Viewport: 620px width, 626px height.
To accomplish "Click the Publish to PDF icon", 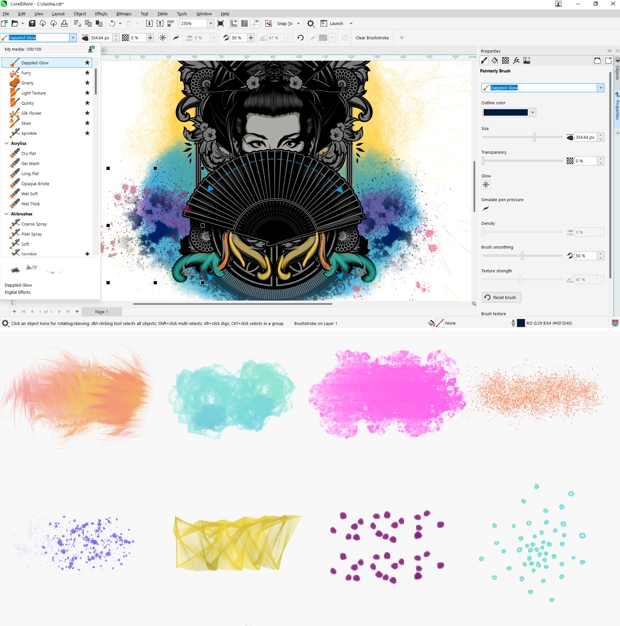I will 170,24.
